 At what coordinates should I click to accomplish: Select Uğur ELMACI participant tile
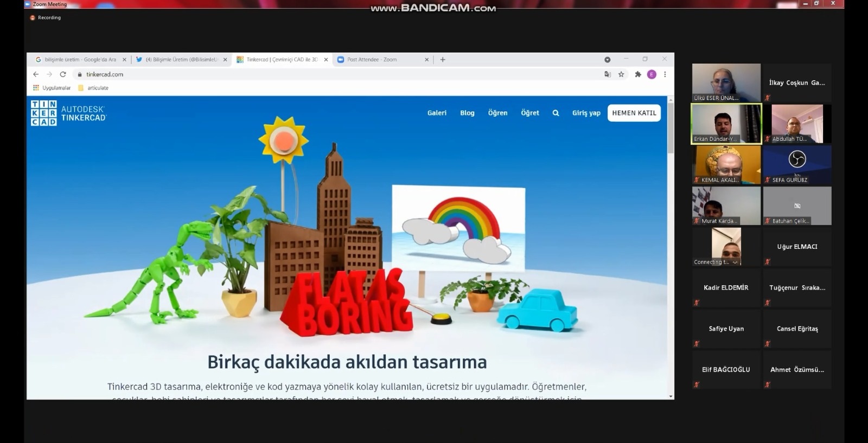(x=797, y=247)
